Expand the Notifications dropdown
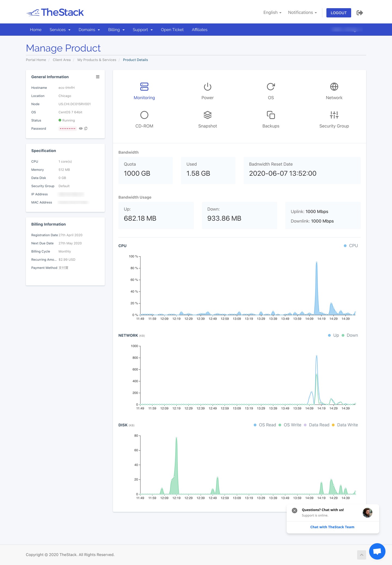 pyautogui.click(x=302, y=13)
